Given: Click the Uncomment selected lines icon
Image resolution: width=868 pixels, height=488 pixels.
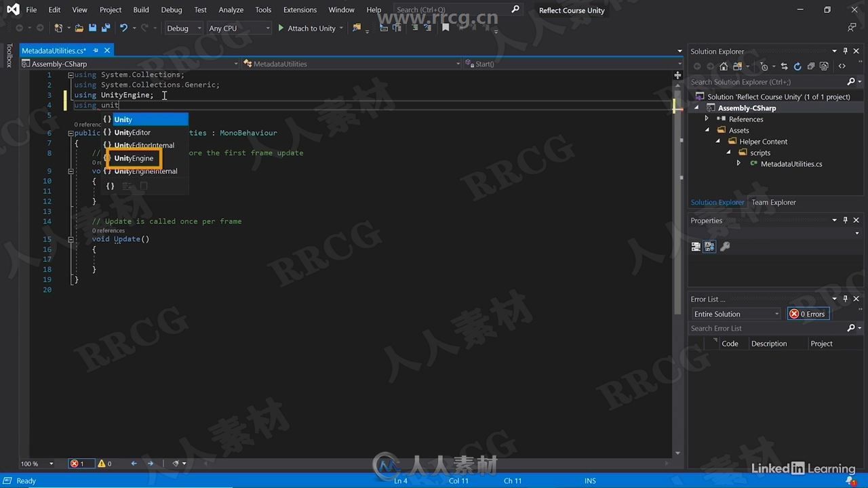Looking at the screenshot, I should (427, 28).
